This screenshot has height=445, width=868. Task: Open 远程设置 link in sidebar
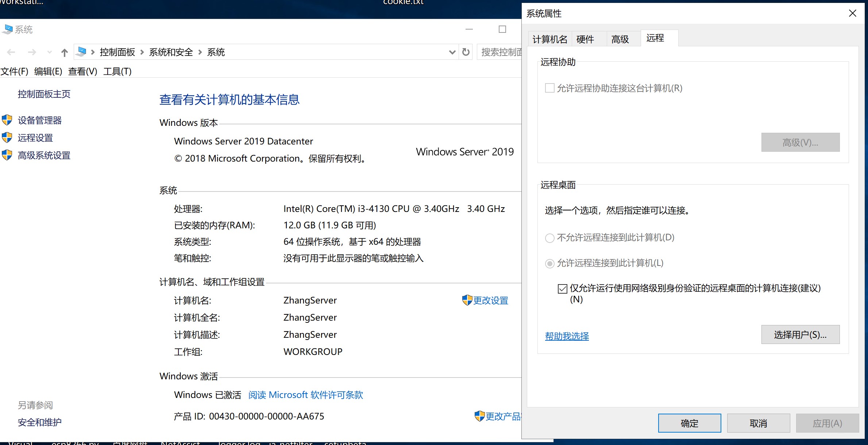[x=35, y=138]
